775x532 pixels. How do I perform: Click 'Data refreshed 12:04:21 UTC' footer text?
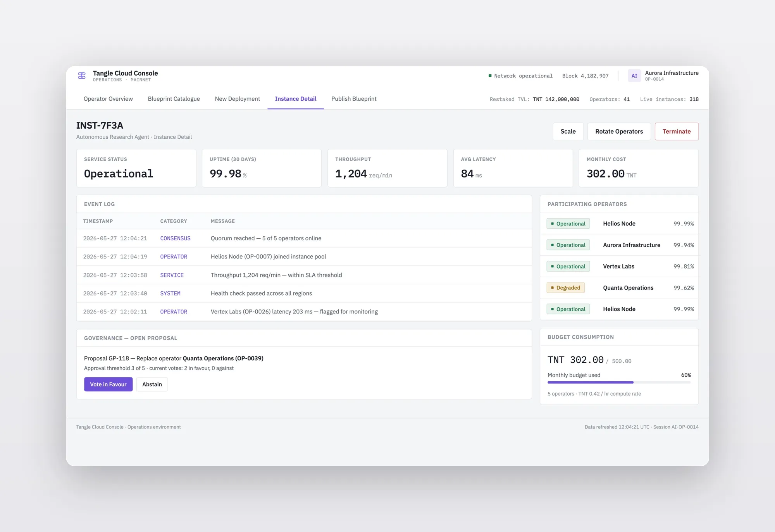click(x=617, y=427)
